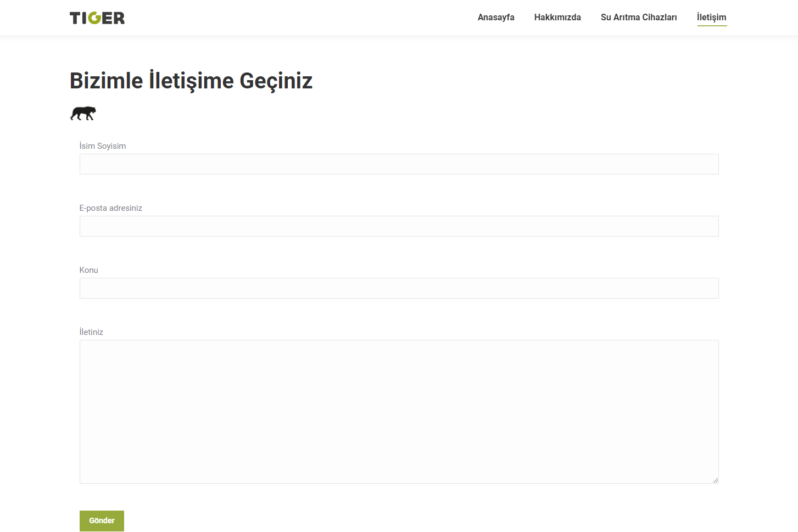Image resolution: width=798 pixels, height=532 pixels.
Task: Select the Konu input field
Action: (399, 288)
